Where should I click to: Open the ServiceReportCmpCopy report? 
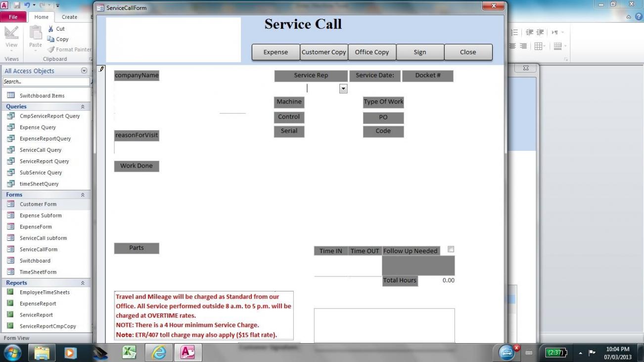click(48, 326)
